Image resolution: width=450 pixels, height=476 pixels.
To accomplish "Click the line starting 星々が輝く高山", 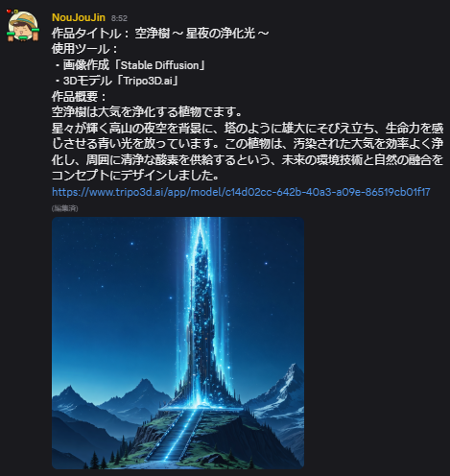I will point(248,129).
